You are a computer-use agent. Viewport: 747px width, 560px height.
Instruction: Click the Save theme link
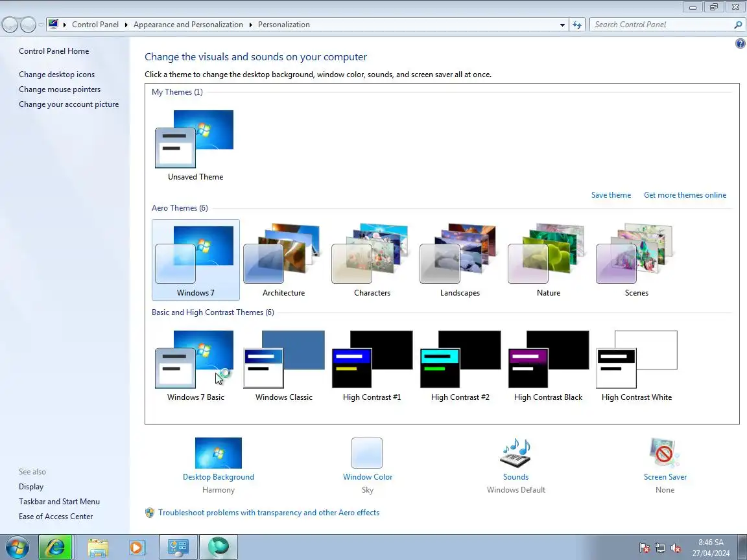click(611, 194)
